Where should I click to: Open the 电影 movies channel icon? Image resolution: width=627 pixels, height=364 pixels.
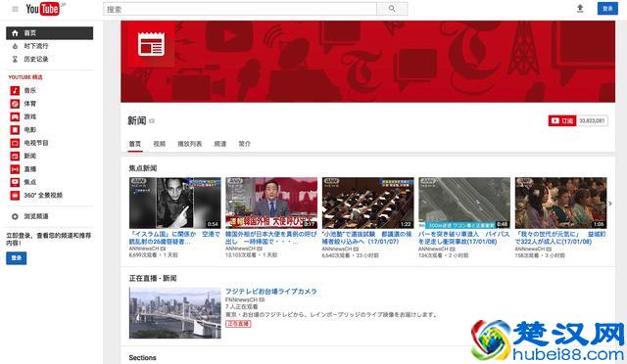15,130
